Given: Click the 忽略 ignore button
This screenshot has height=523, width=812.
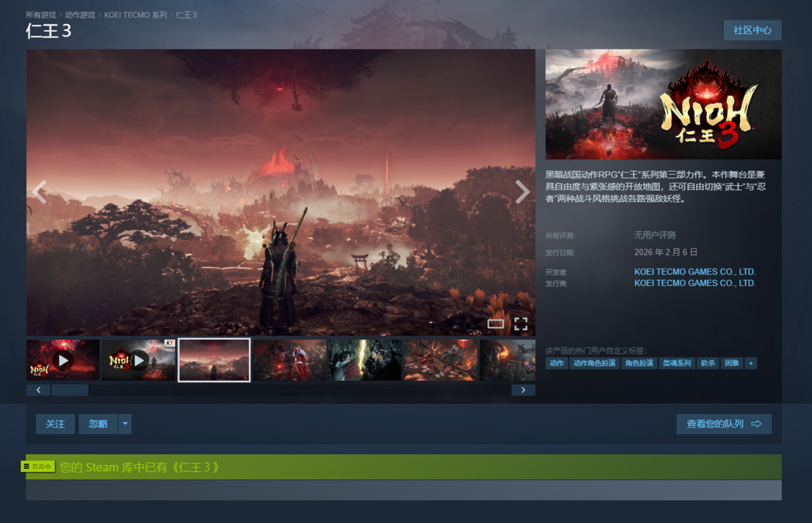Looking at the screenshot, I should [98, 424].
